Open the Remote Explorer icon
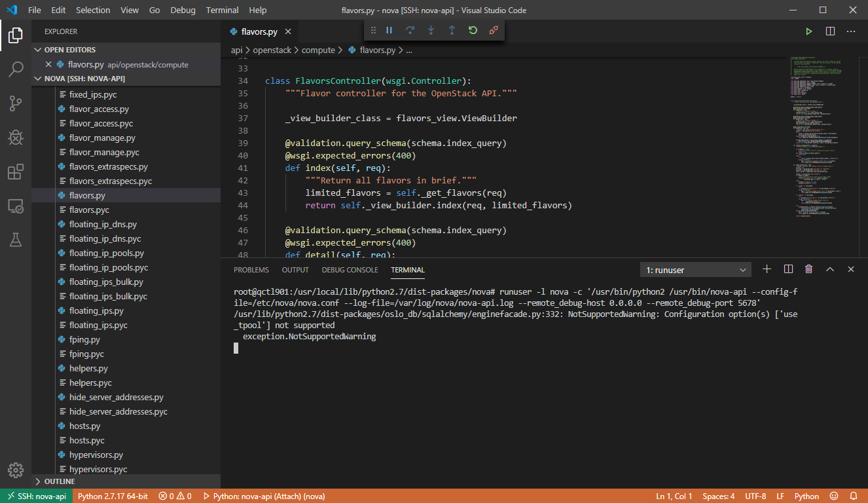Viewport: 868px width, 503px height. (16, 206)
